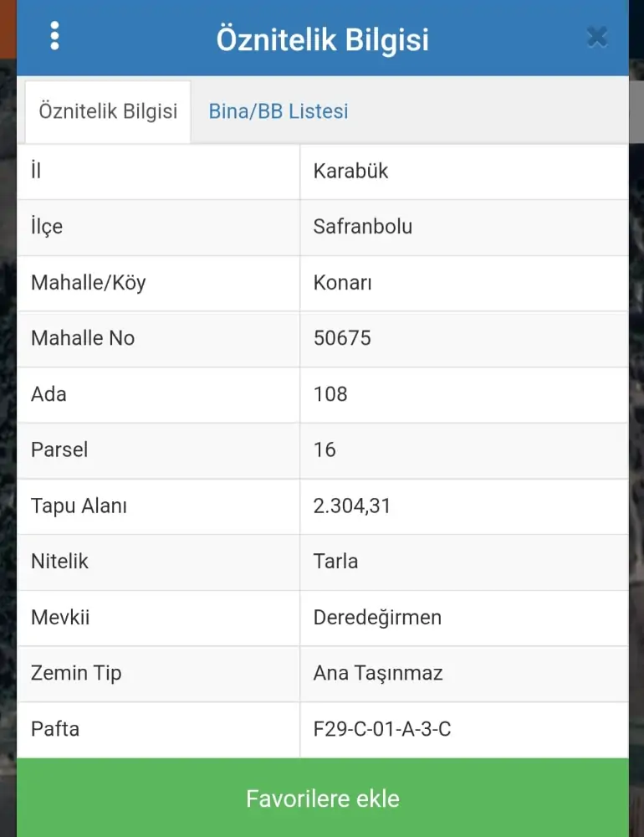Click the Mahalle/Köy row label
Screen dimensions: 644x837
(88, 283)
